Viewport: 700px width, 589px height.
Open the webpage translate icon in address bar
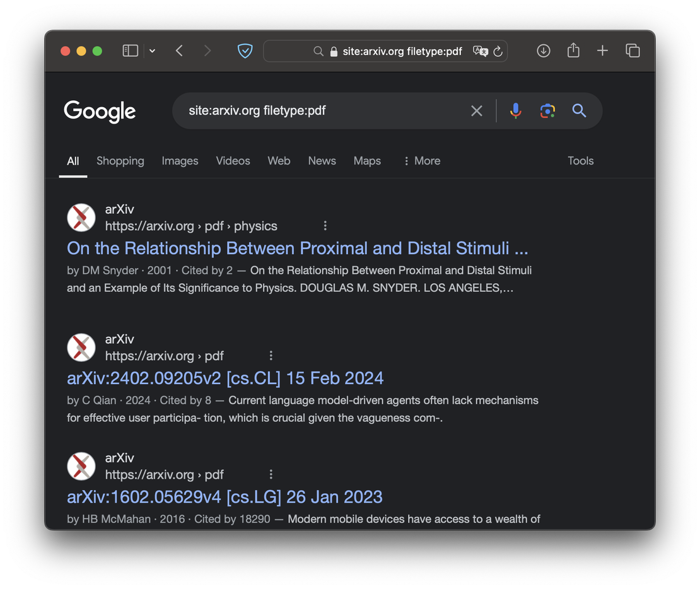pyautogui.click(x=480, y=51)
